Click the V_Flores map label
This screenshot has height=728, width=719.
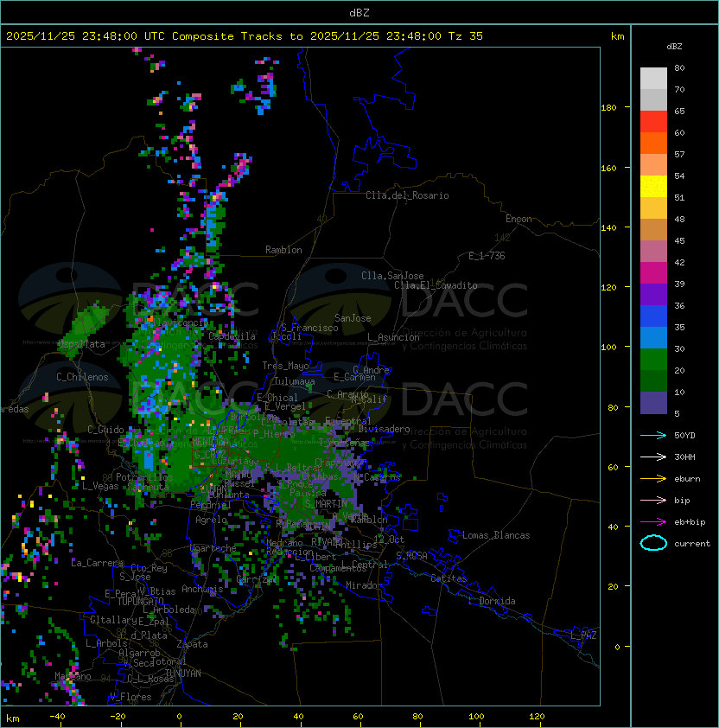(130, 697)
